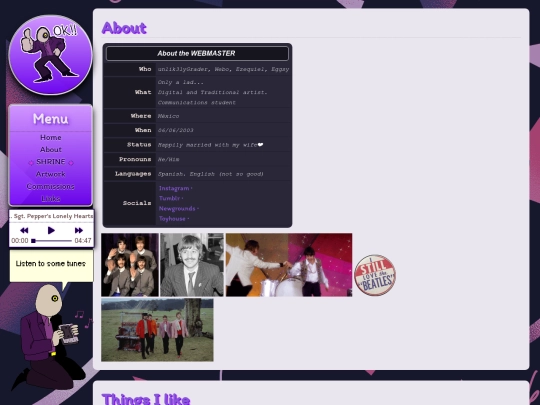Click the heart icon after 'my wife'
Screen dimensions: 540x405
[260, 145]
